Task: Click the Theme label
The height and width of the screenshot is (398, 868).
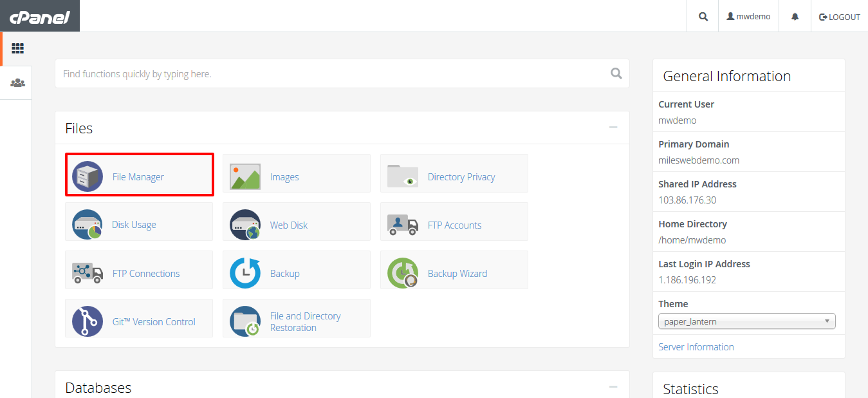Action: pyautogui.click(x=673, y=304)
